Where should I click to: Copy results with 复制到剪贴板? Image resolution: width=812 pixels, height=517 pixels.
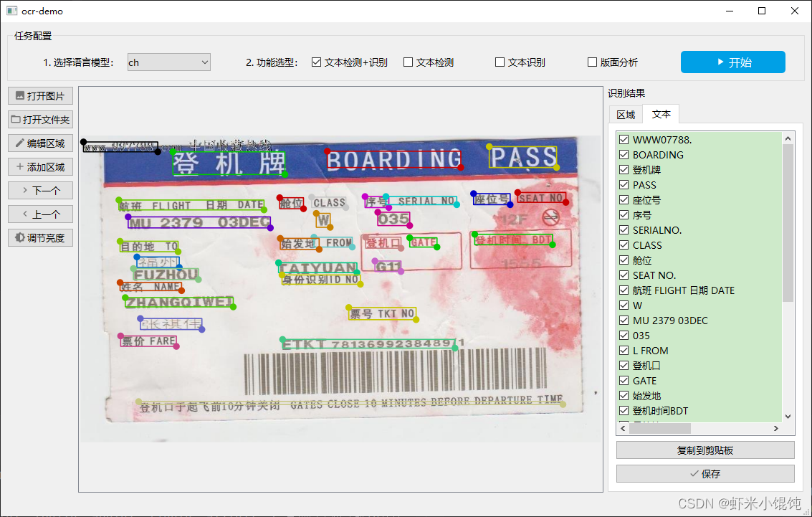704,450
